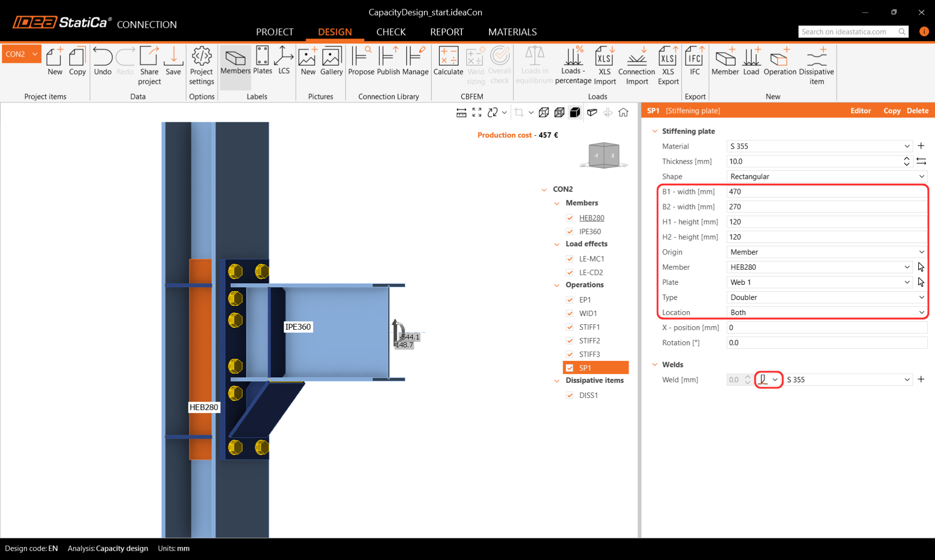The image size is (935, 560).
Task: Click XLS Import icon
Action: tap(605, 66)
